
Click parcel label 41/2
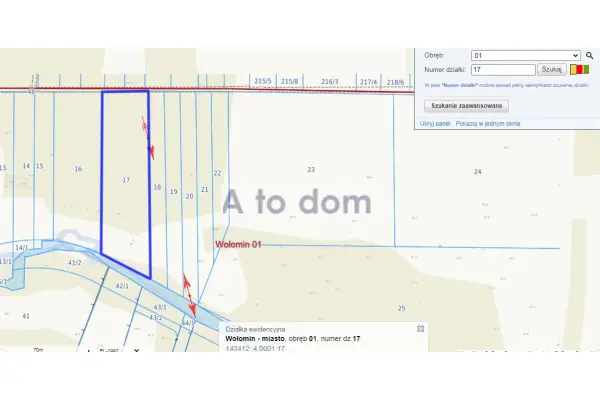click(75, 263)
